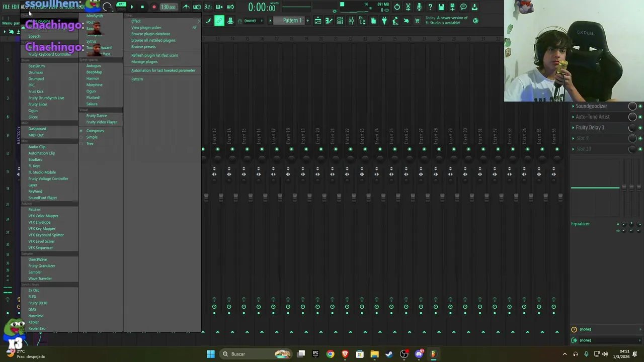Choose Automation for last tweaked parameter

[163, 70]
